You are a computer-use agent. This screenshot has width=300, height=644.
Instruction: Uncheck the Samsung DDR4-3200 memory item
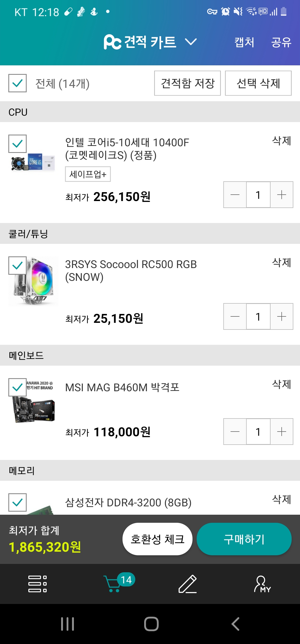[17, 502]
